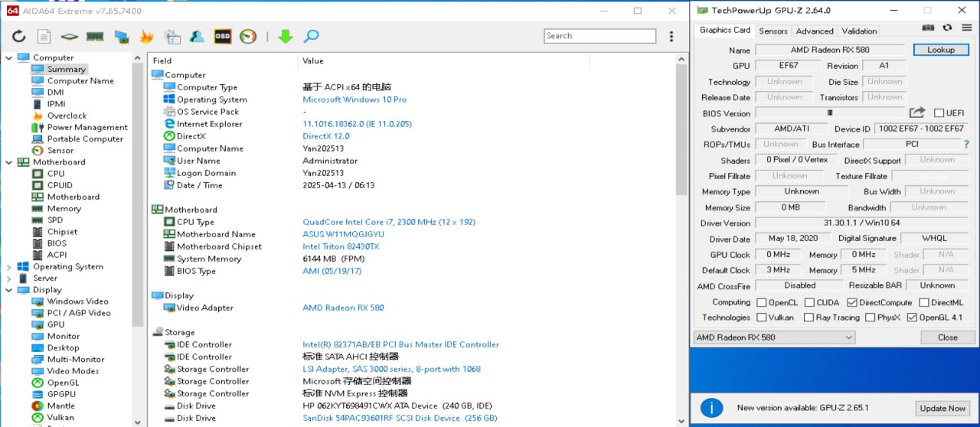Toggle the OpenGL 4.1 checkbox
This screenshot has height=427, width=980.
pos(911,317)
